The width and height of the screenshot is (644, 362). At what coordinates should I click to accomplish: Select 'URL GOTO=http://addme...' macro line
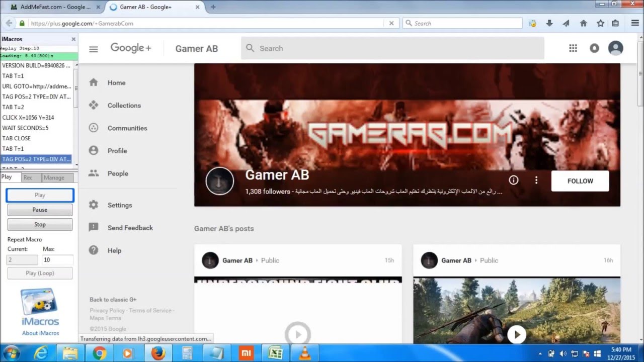click(x=36, y=86)
